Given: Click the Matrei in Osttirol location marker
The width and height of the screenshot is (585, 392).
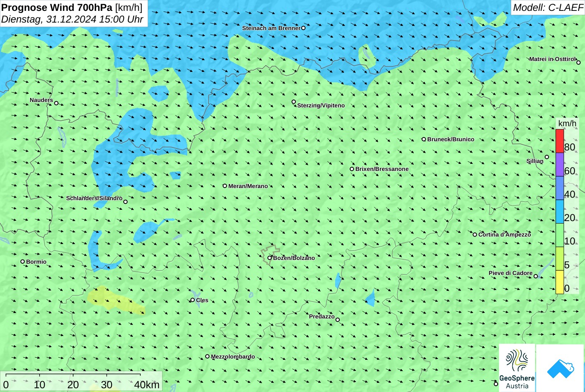Looking at the screenshot, I should [x=578, y=63].
